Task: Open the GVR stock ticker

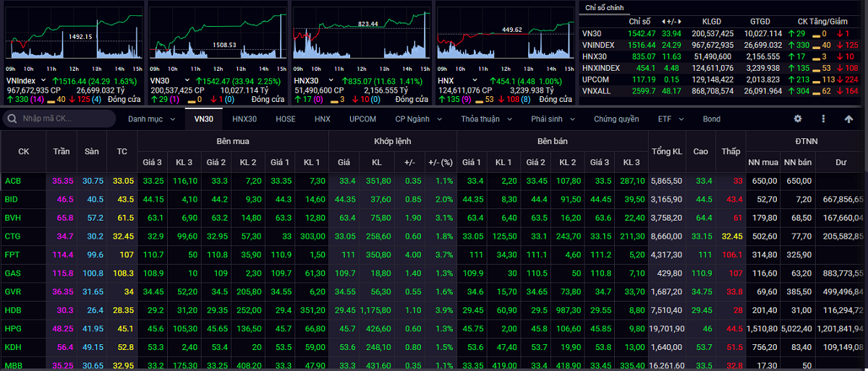Action: click(x=12, y=291)
